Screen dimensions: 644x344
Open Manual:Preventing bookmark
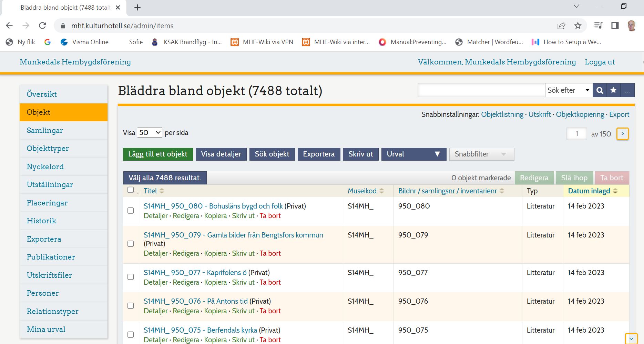pos(412,42)
